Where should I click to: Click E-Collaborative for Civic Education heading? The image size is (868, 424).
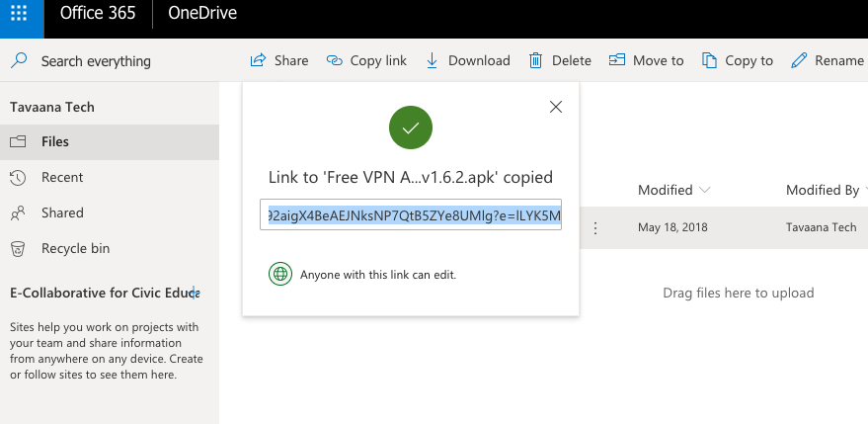[106, 294]
